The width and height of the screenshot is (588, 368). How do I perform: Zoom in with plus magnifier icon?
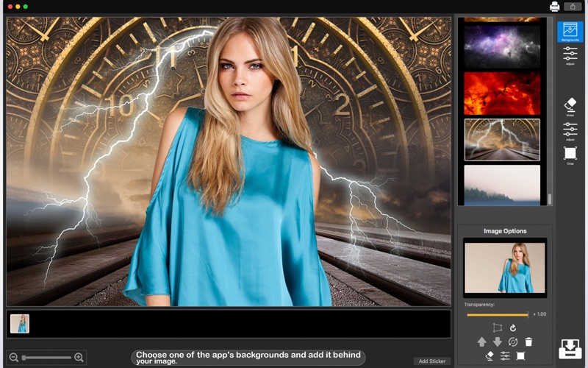pyautogui.click(x=79, y=357)
